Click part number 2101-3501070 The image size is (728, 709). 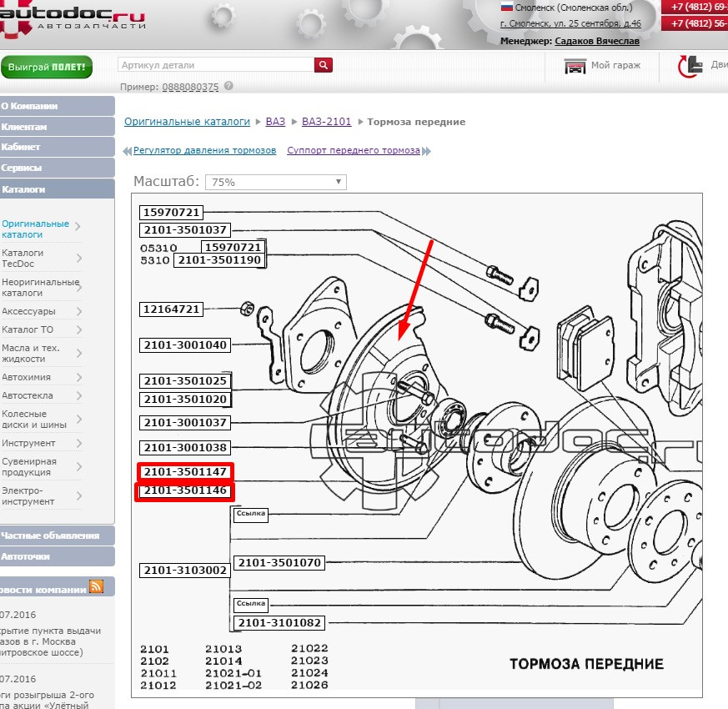coord(279,563)
